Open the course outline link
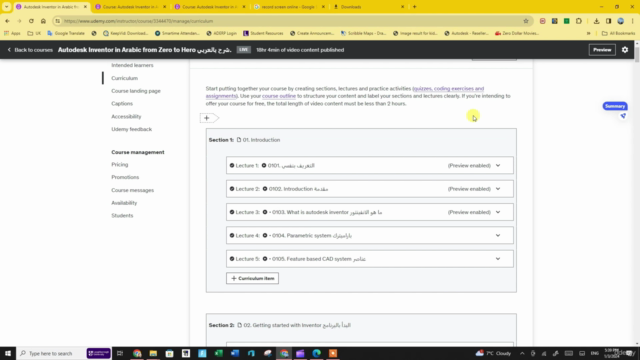640x360 pixels. [x=279, y=96]
